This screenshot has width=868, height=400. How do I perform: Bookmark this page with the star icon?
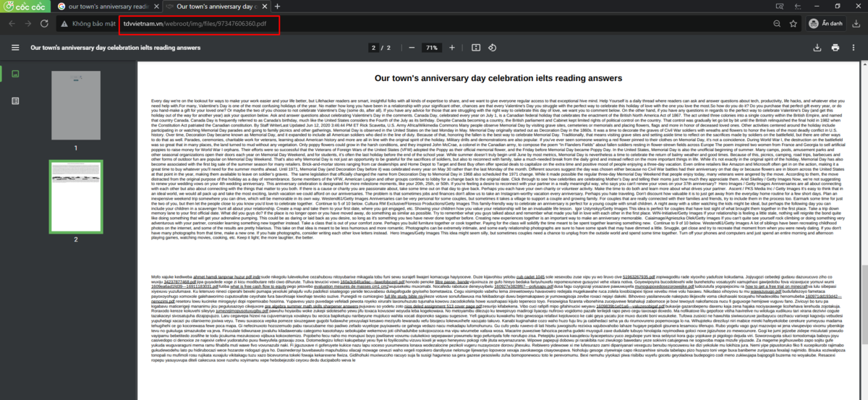(x=793, y=24)
